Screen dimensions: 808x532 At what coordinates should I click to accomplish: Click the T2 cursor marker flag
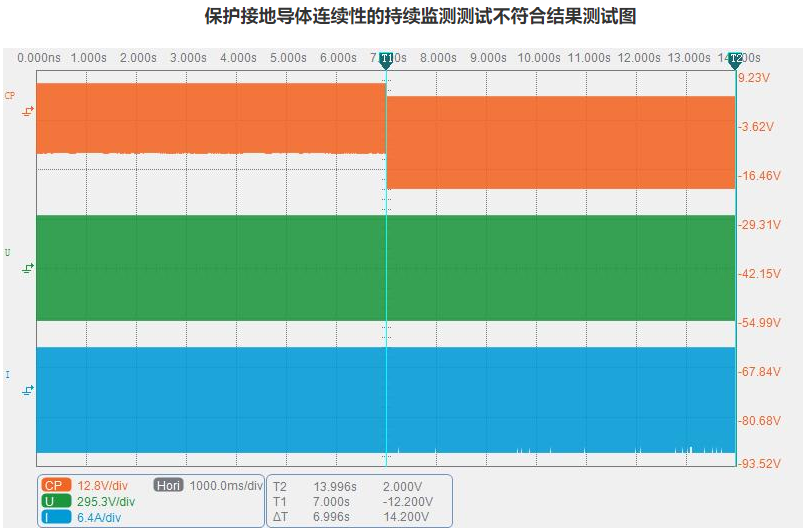click(x=736, y=59)
